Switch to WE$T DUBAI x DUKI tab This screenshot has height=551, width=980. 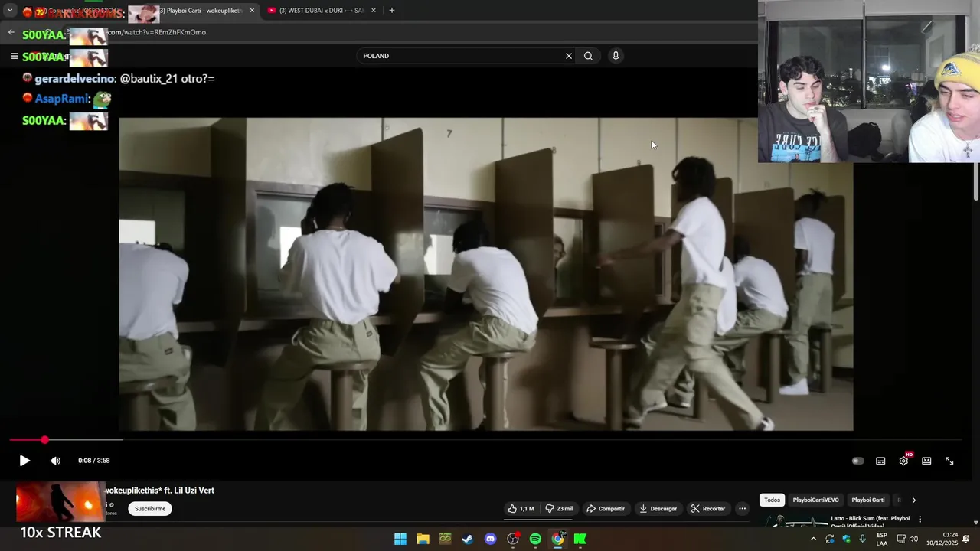[x=320, y=11]
